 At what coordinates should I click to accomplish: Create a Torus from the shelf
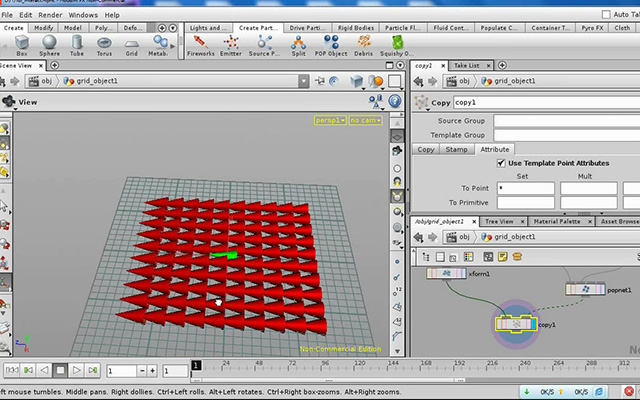coord(104,45)
